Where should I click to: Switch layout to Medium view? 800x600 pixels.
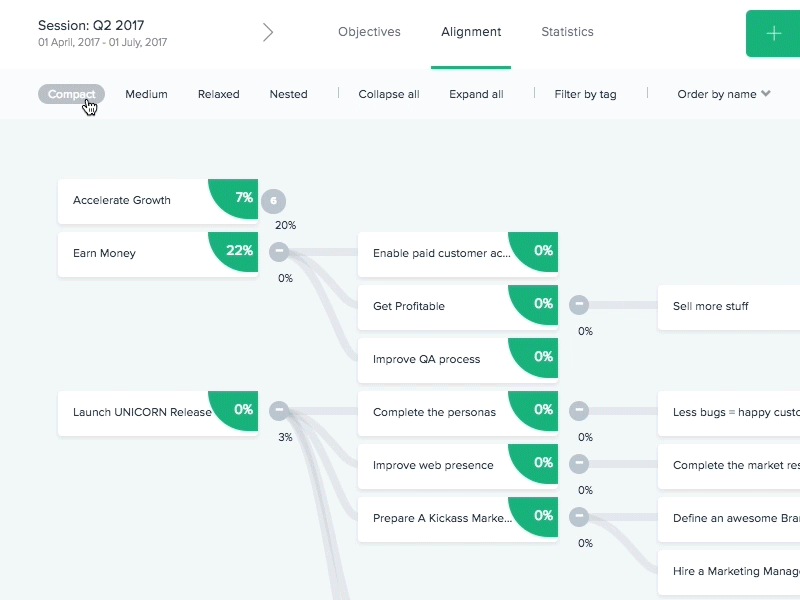coord(146,94)
